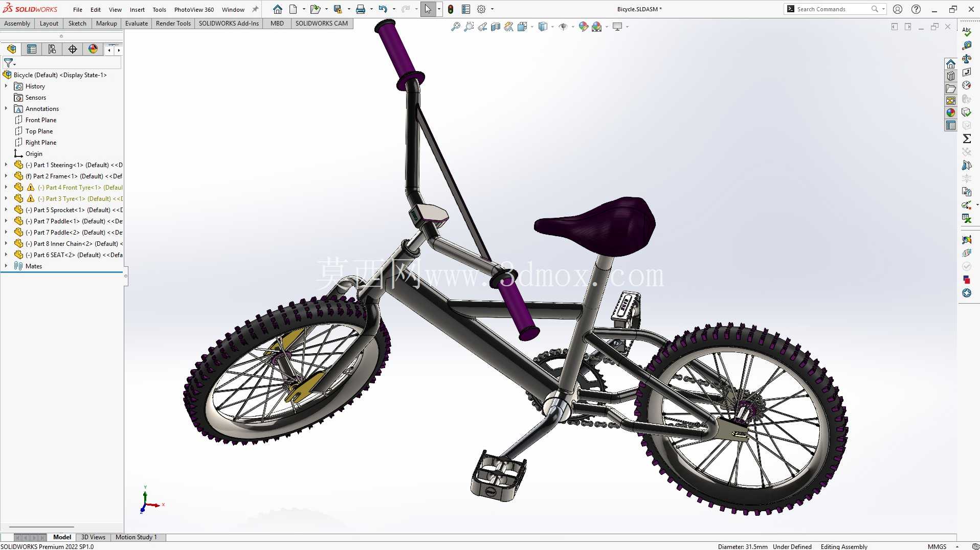Click the Display Style icon
The width and height of the screenshot is (980, 550).
point(543,27)
